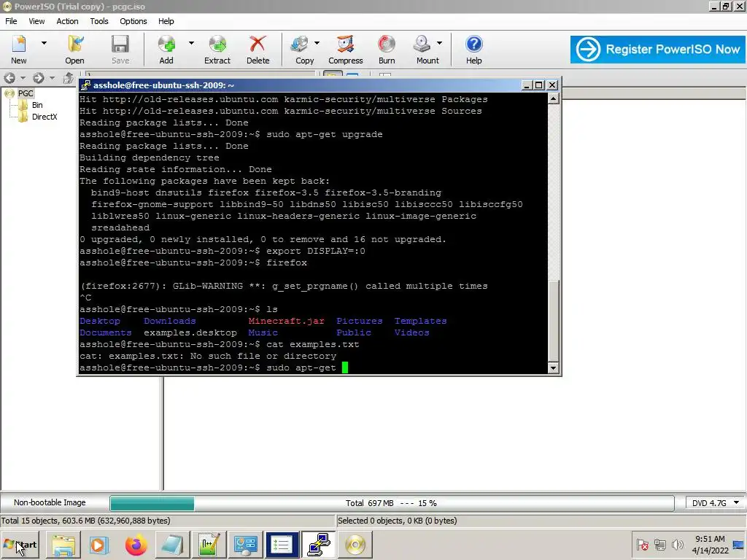Click the Downloads entry in terminal listing
Image resolution: width=747 pixels, height=560 pixels.
tap(169, 321)
